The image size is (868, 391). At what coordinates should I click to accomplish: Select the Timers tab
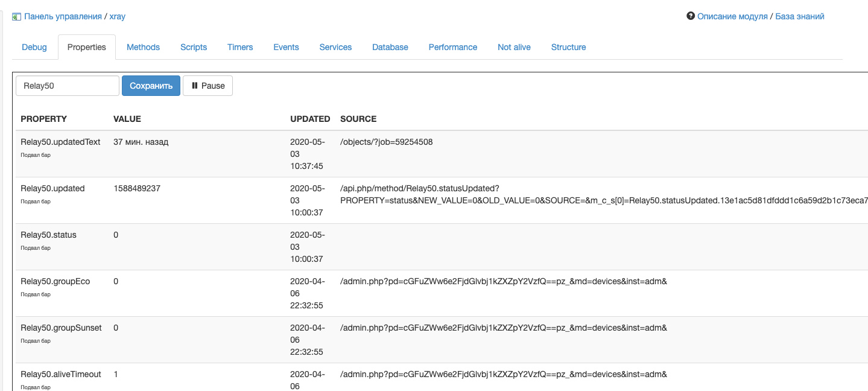click(240, 47)
